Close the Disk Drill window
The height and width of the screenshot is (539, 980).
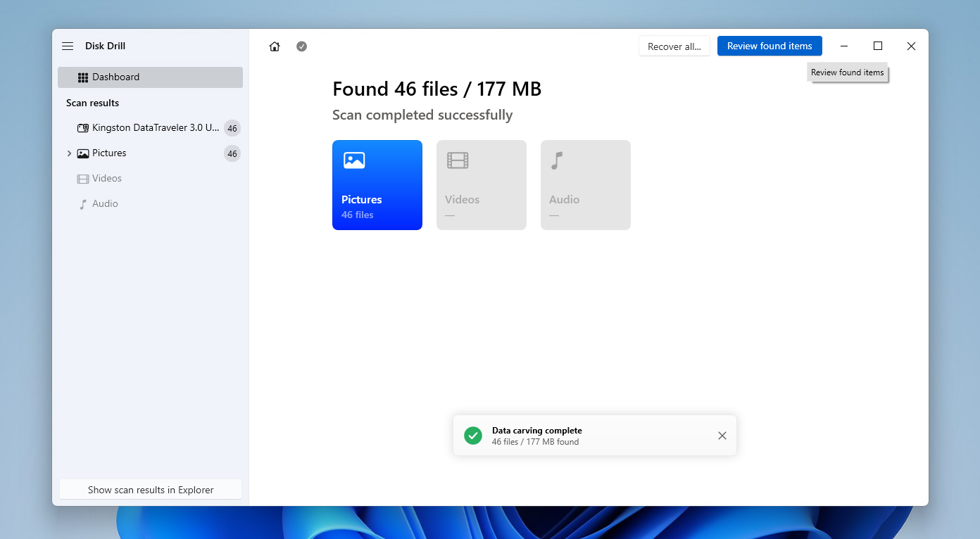(x=911, y=46)
